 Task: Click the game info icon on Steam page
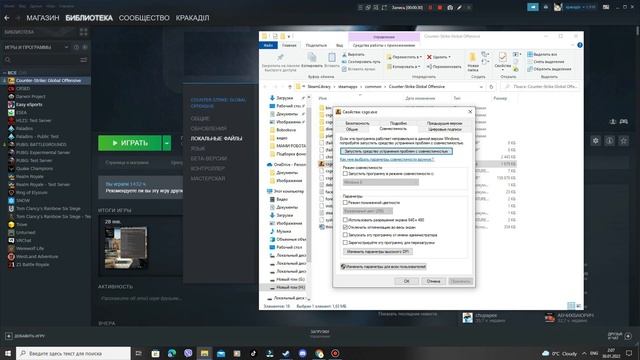pos(609,141)
